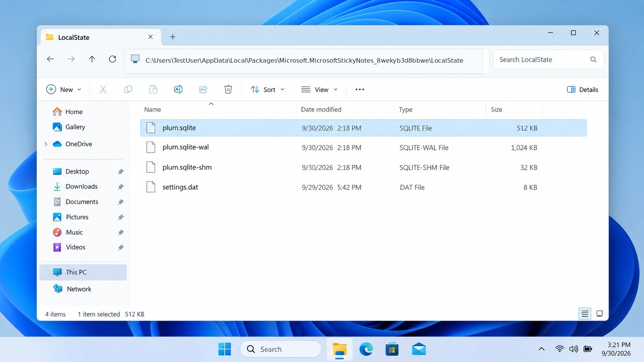The height and width of the screenshot is (362, 644).
Task: Click the search magnifier icon in LocalState box
Action: click(593, 60)
